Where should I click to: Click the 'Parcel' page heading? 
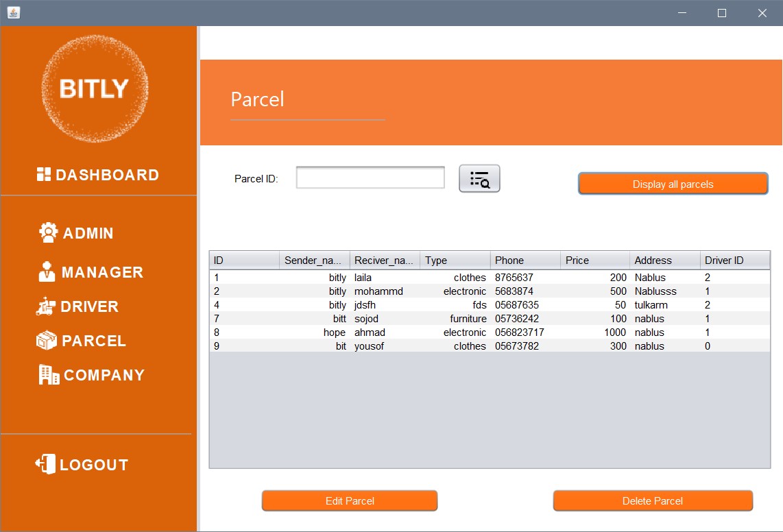[x=257, y=99]
